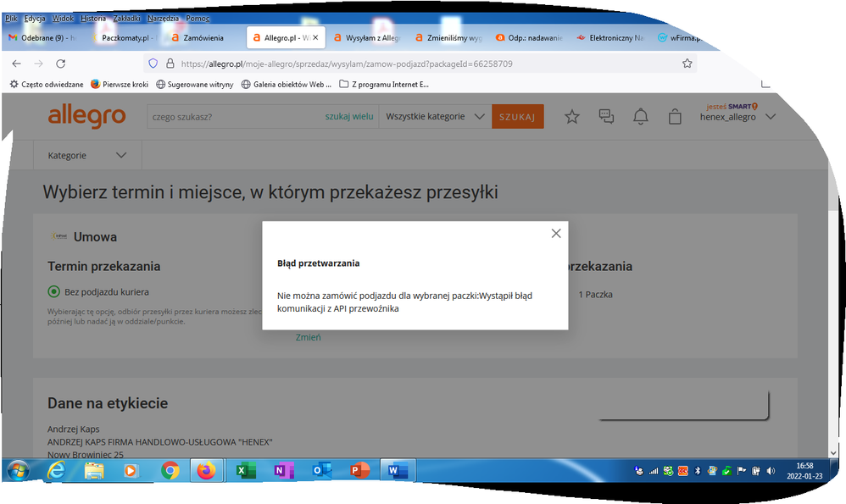Launch Excel from the taskbar

pos(245,470)
